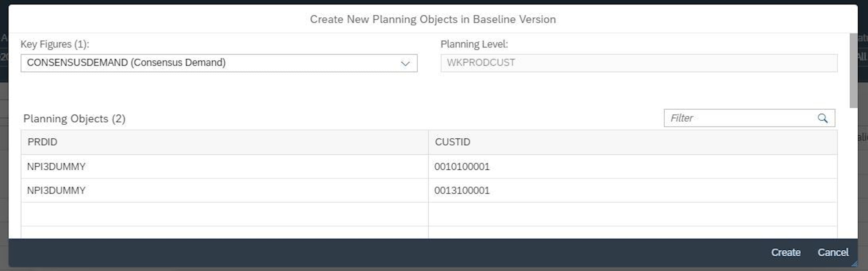Image resolution: width=868 pixels, height=271 pixels.
Task: Click the search magnifier icon in Filter
Action: [x=823, y=118]
